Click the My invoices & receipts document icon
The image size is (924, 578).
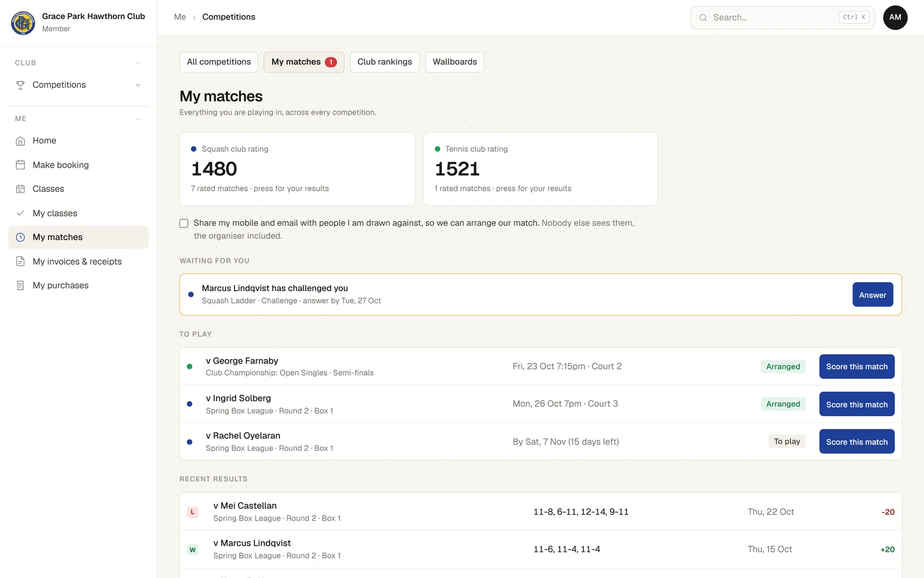(x=20, y=261)
